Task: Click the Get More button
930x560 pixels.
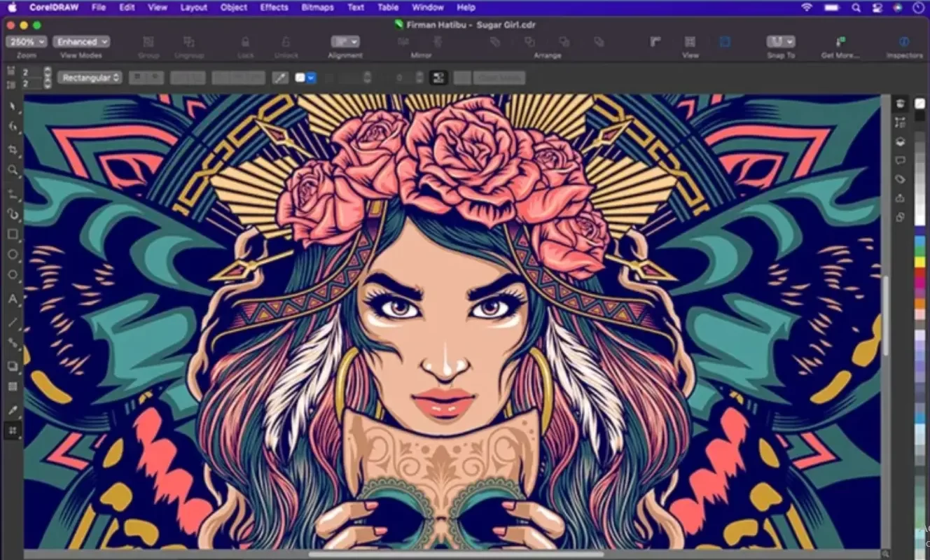Action: [x=840, y=47]
